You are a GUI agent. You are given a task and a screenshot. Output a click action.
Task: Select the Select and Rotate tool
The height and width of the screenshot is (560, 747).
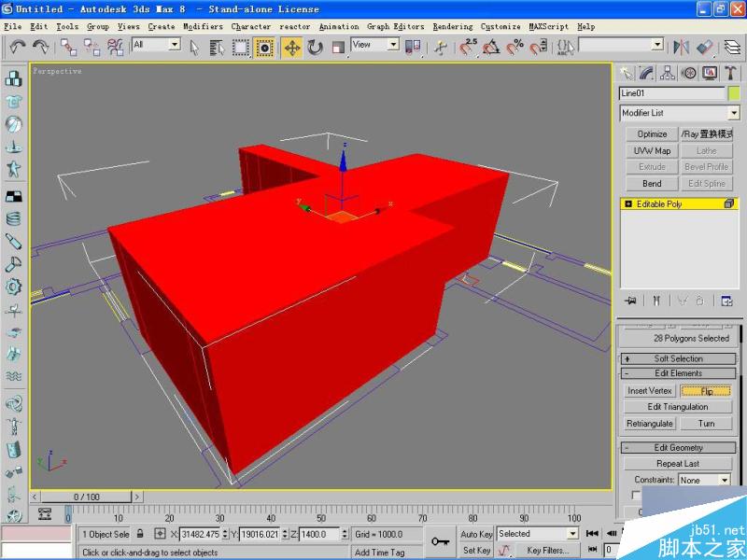click(315, 46)
